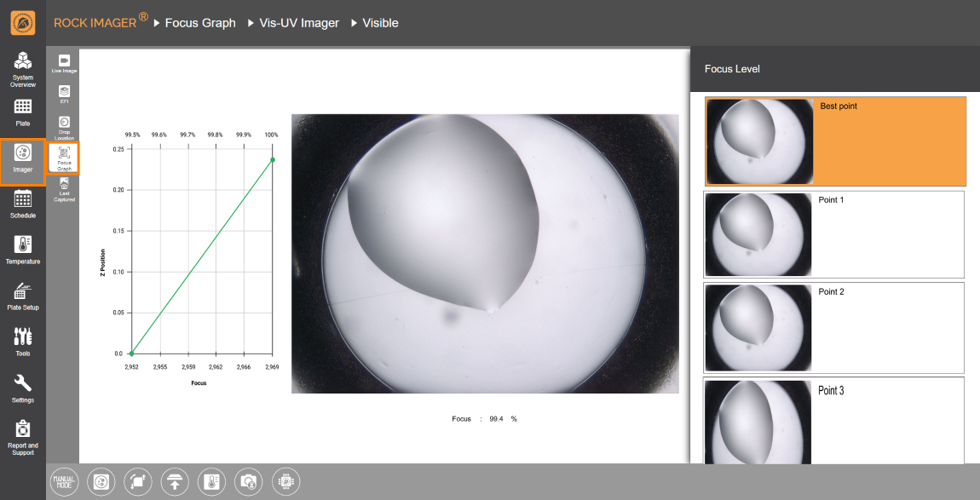Click the temperature button in the bottom toolbar

click(211, 481)
